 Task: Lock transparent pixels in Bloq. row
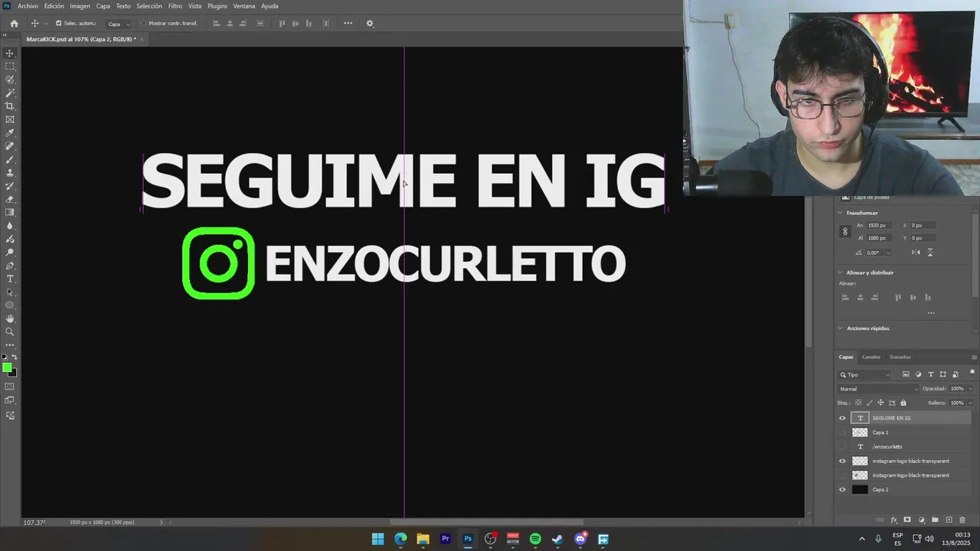tap(857, 403)
